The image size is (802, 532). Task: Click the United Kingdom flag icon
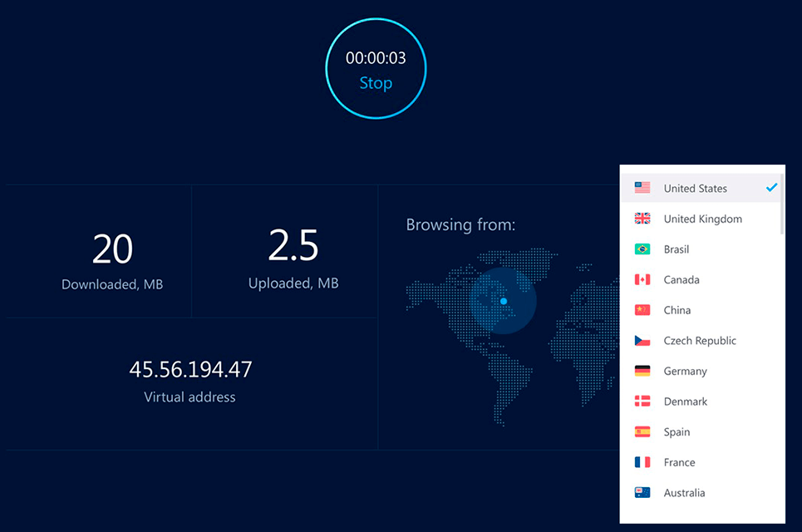[642, 218]
